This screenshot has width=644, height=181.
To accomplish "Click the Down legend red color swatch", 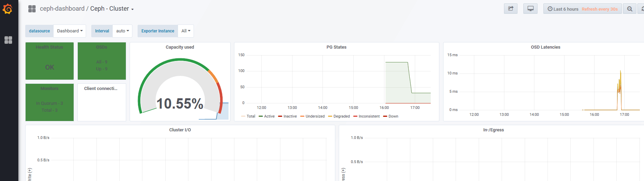I will (x=385, y=117).
